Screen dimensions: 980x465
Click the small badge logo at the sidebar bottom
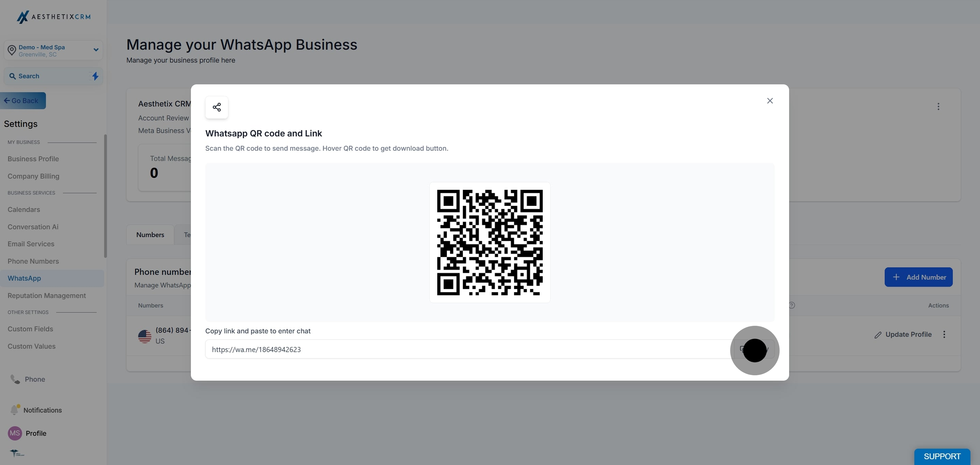point(17,453)
